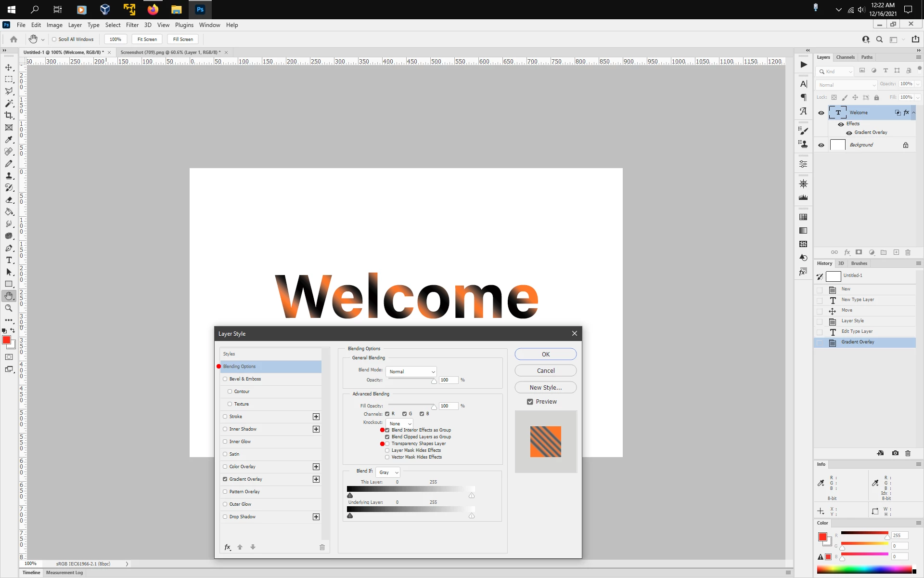
Task: Click the OK button in Layer Style
Action: 545,355
